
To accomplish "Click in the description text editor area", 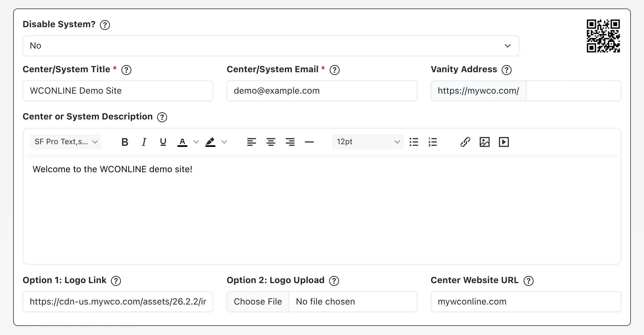I will point(322,209).
